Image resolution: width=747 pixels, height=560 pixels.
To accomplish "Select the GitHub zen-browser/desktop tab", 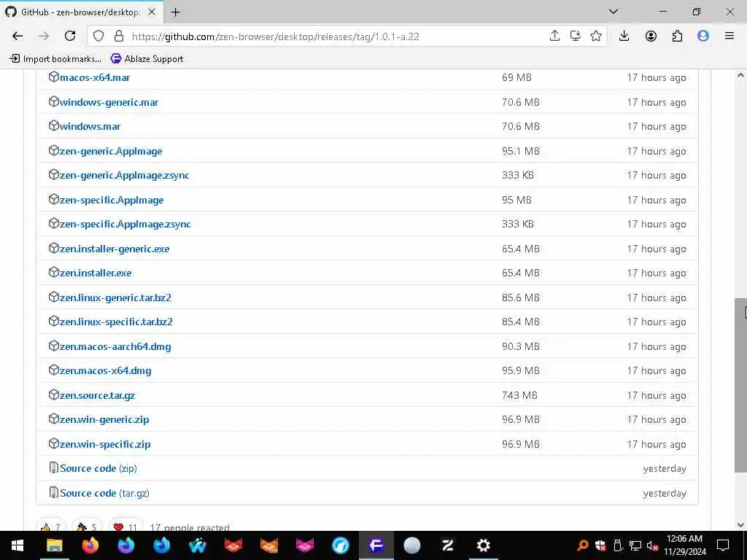I will [81, 12].
